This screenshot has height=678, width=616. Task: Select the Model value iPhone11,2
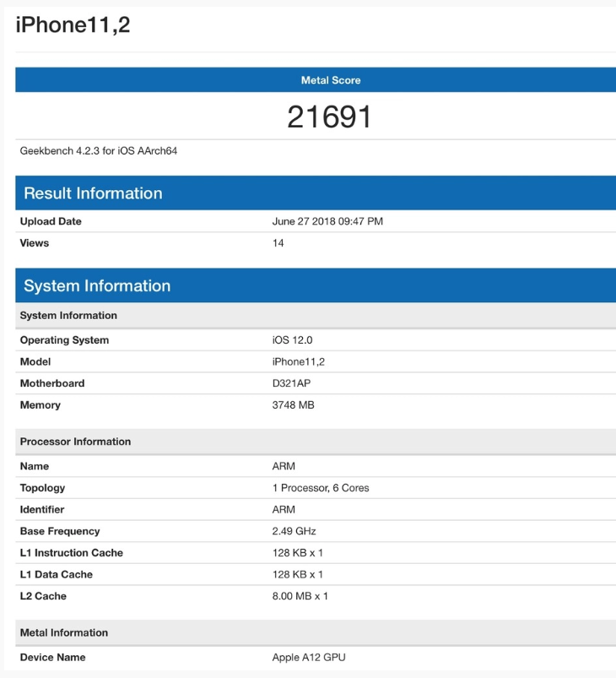[x=298, y=361]
